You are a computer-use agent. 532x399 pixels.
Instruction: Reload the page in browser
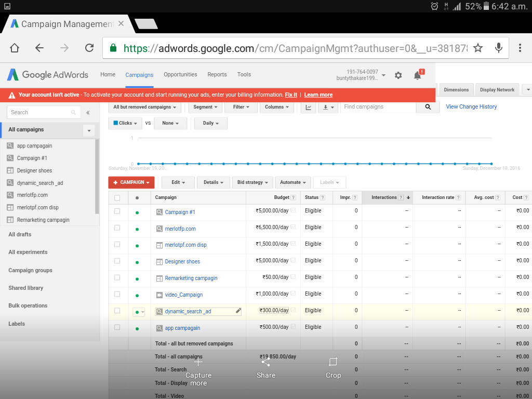tap(89, 48)
